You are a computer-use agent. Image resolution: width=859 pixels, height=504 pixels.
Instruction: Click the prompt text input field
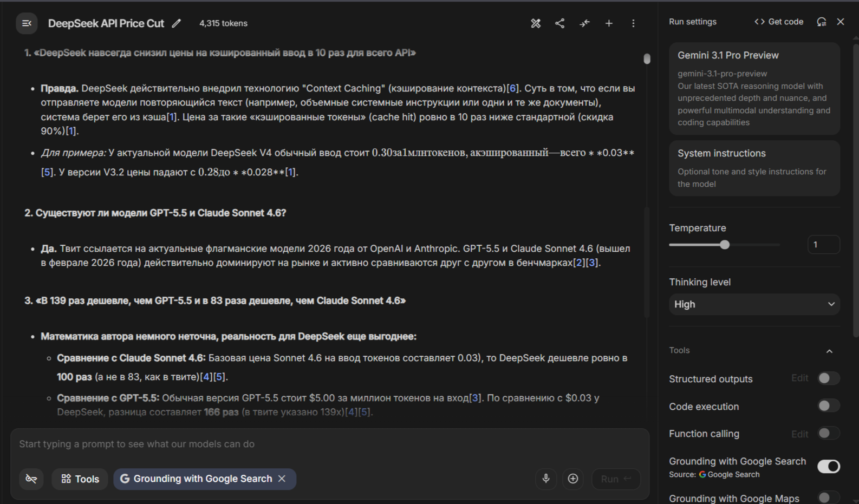(329, 444)
